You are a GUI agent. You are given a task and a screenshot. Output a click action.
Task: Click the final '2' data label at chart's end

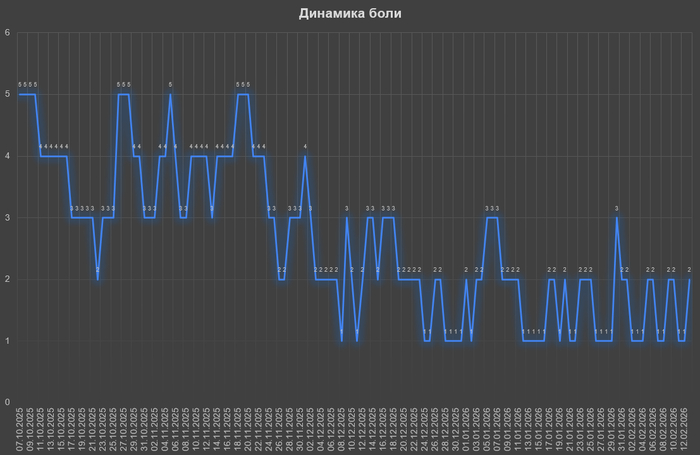tap(689, 270)
